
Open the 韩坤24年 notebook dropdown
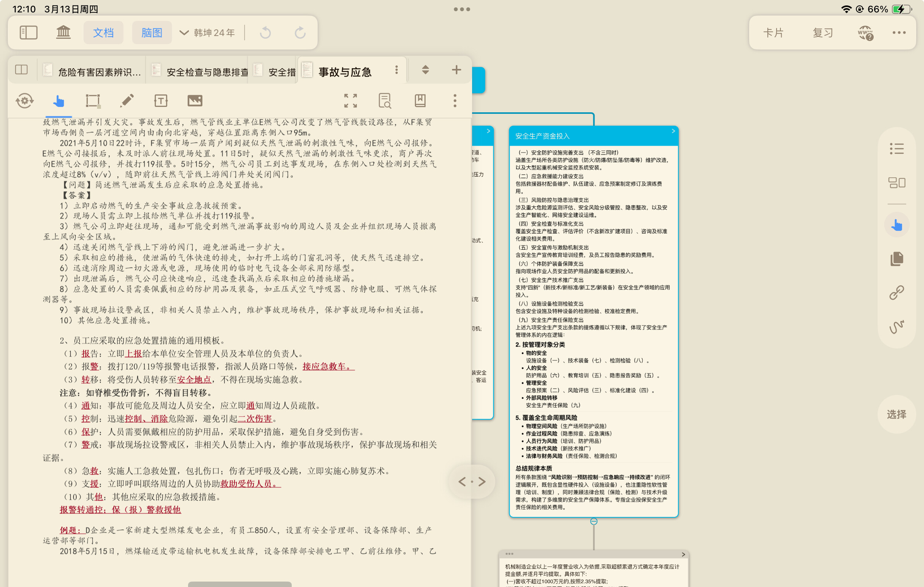pyautogui.click(x=207, y=33)
